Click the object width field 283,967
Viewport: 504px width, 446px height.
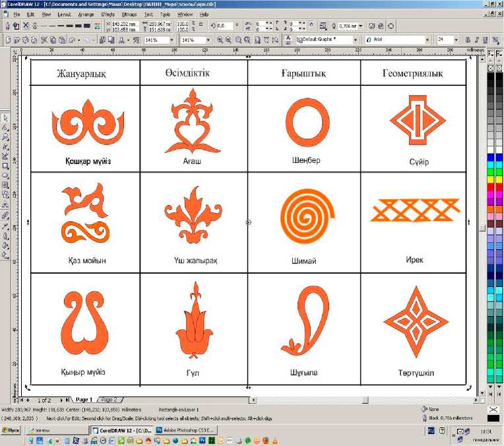(x=160, y=24)
